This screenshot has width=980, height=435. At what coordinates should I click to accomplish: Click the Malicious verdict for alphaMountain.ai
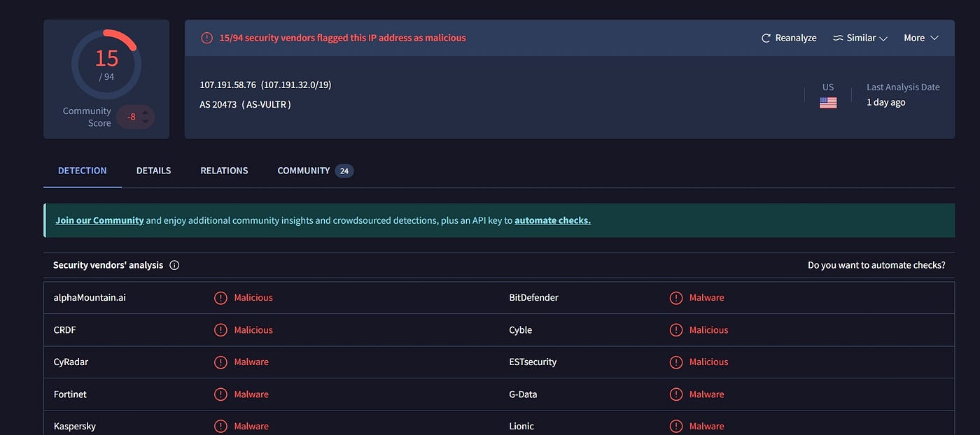[253, 298]
